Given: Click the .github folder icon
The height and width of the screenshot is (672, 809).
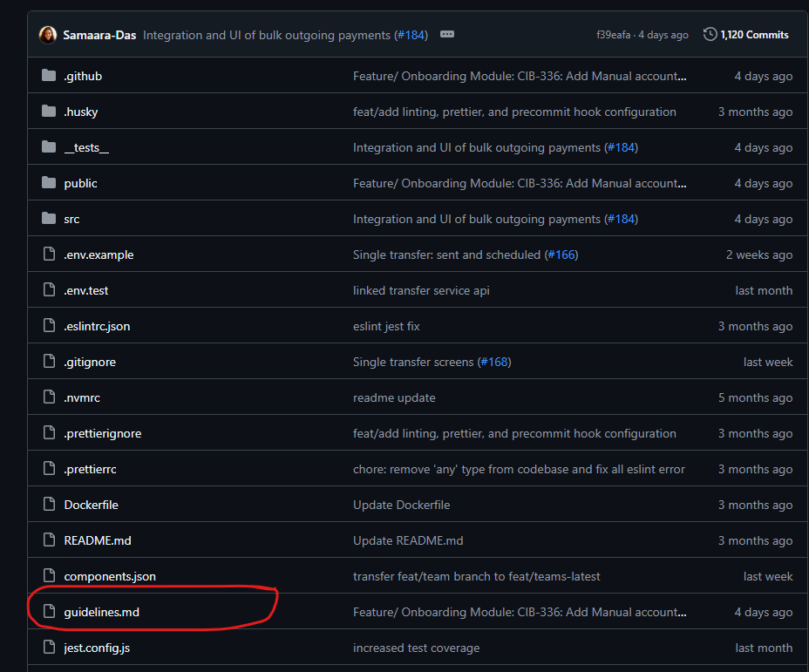Looking at the screenshot, I should click(49, 76).
